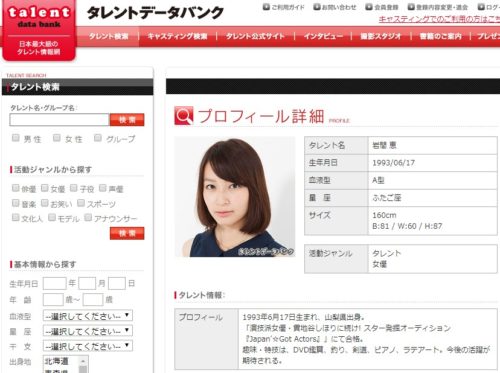Image resolution: width=500 pixels, height=373 pixels.
Task: Click the 活動ジャンル label cell
Action: point(336,259)
